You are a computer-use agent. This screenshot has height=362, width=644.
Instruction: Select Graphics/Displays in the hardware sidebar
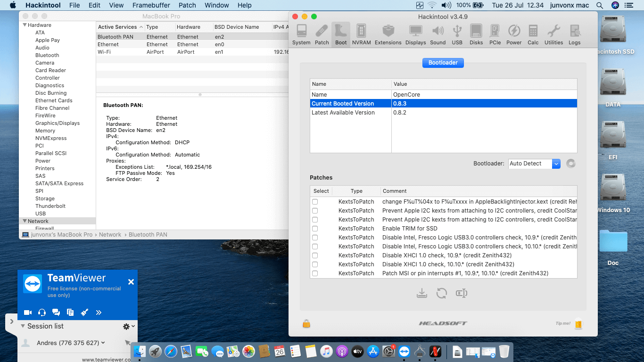click(x=58, y=123)
